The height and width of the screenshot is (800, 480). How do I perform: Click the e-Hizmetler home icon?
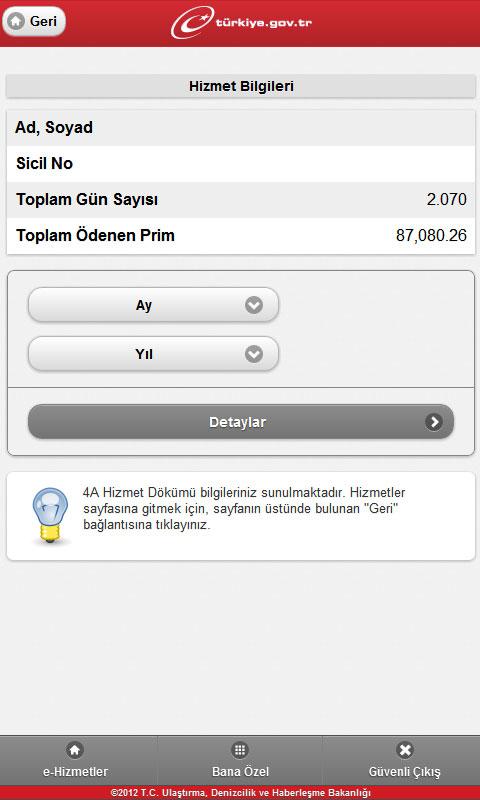click(x=75, y=750)
